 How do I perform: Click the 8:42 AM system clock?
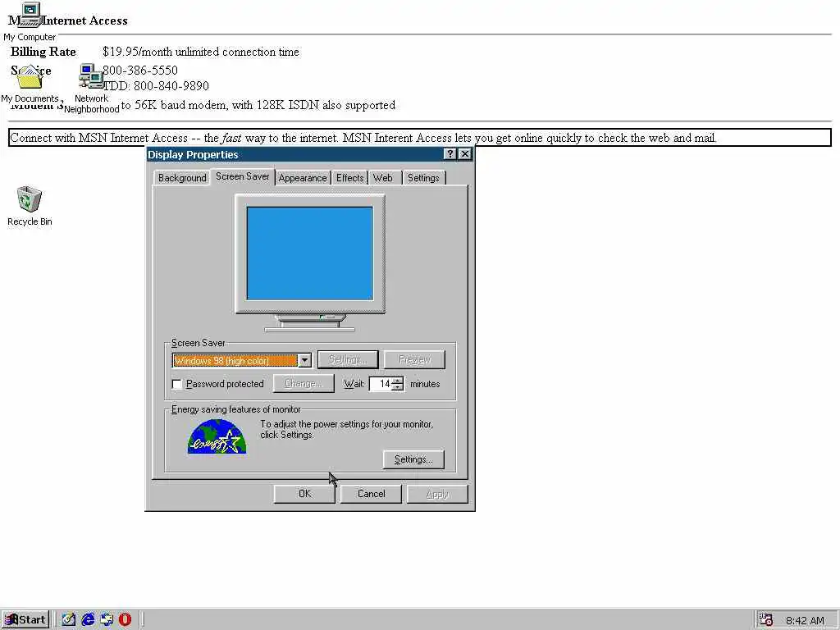(x=805, y=620)
